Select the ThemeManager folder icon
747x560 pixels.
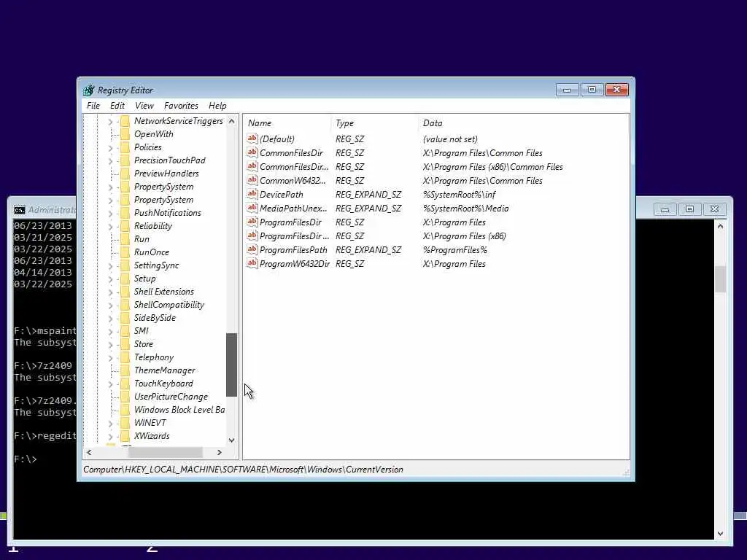(125, 370)
